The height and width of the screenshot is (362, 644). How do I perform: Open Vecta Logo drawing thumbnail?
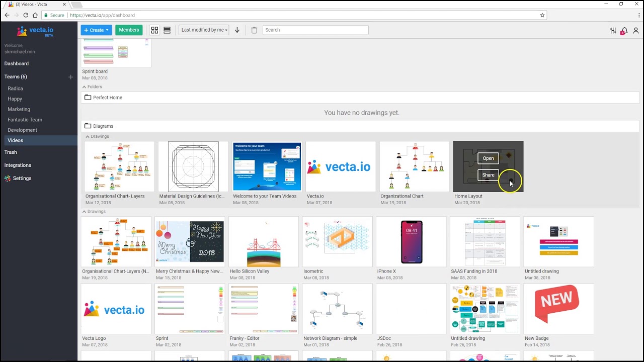116,309
